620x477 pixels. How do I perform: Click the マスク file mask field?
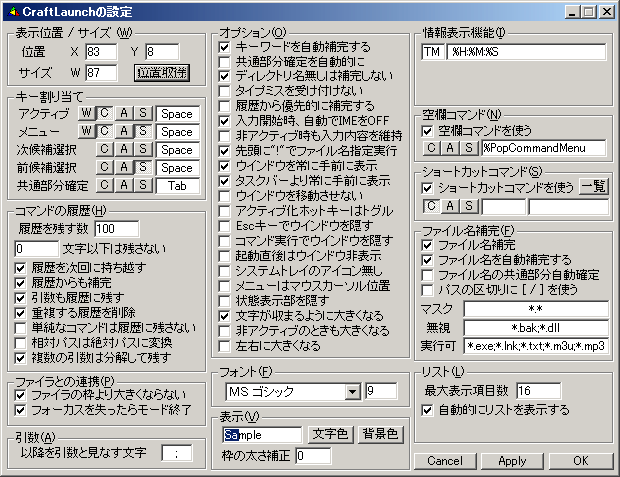[x=536, y=309]
